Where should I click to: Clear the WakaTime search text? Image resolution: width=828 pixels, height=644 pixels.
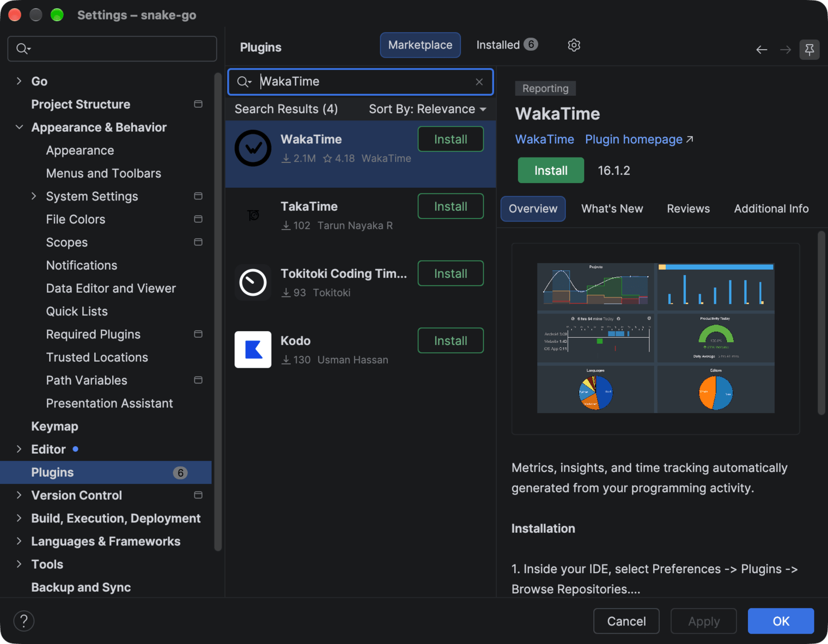tap(479, 82)
